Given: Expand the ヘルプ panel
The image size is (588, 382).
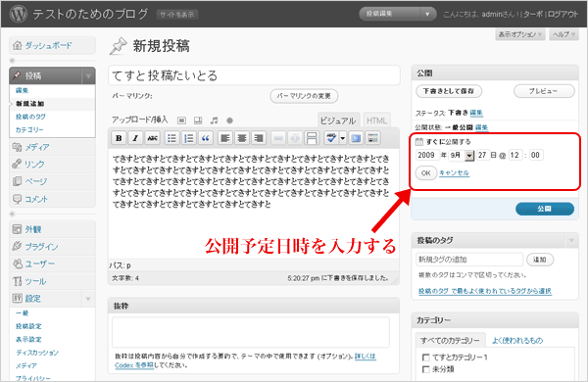Looking at the screenshot, I should (x=564, y=34).
